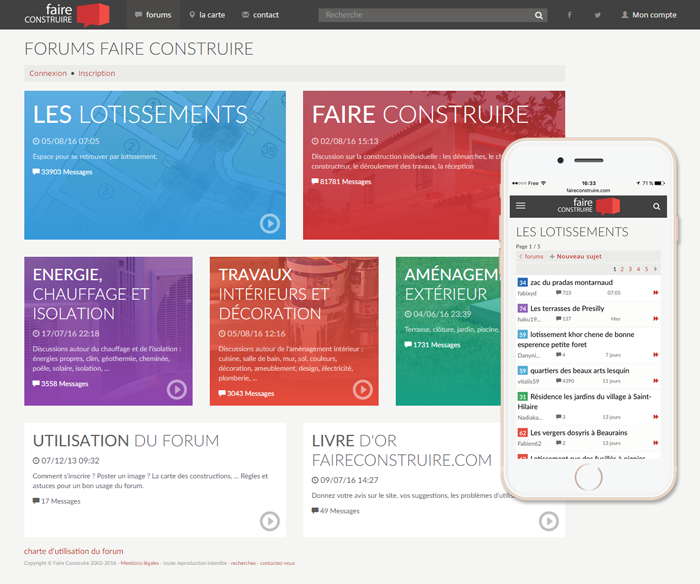The width and height of the screenshot is (700, 584).
Task: Click the search magnifier icon in header
Action: [x=539, y=15]
